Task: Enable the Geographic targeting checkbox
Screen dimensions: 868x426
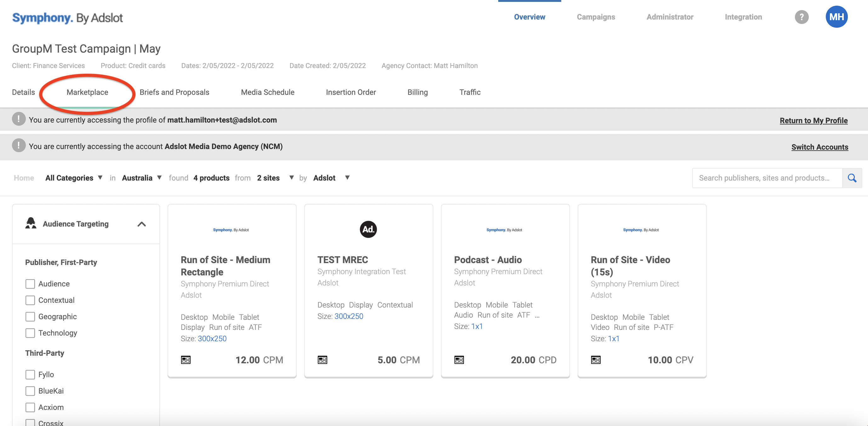Action: (30, 316)
